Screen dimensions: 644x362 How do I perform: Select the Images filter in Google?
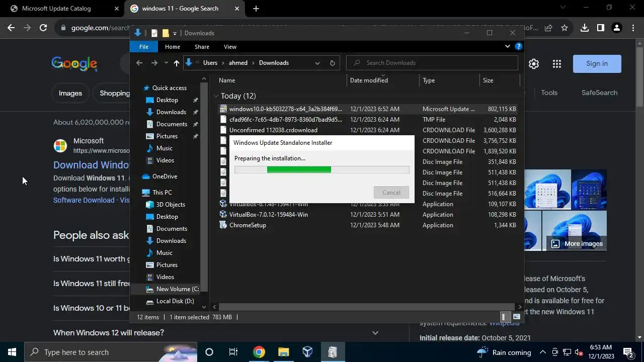tap(70, 93)
